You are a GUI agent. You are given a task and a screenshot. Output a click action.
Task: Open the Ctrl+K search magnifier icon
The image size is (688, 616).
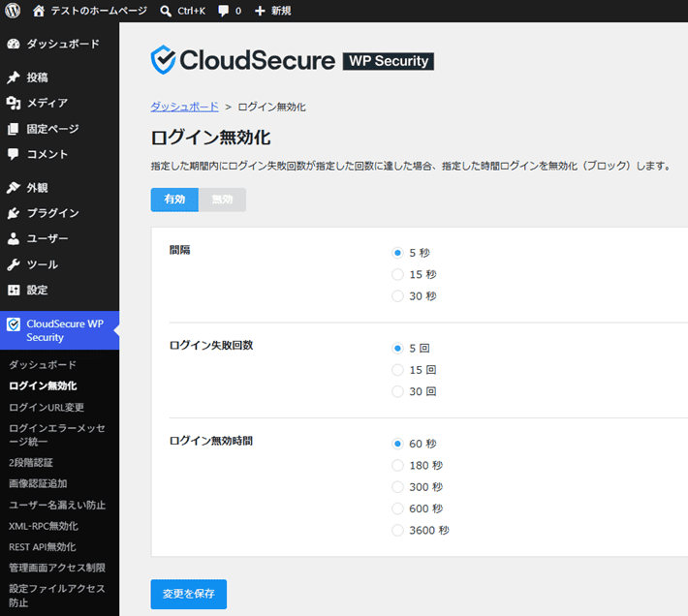click(x=166, y=11)
